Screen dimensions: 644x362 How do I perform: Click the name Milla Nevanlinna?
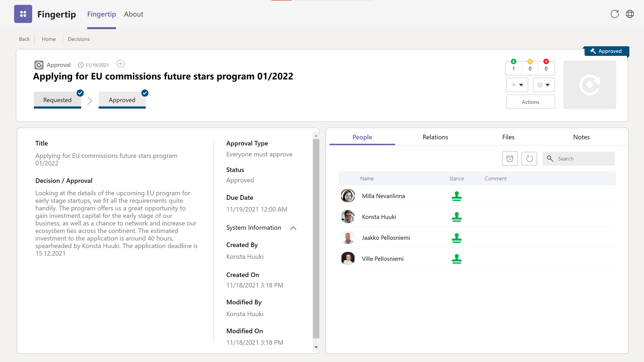(x=383, y=196)
